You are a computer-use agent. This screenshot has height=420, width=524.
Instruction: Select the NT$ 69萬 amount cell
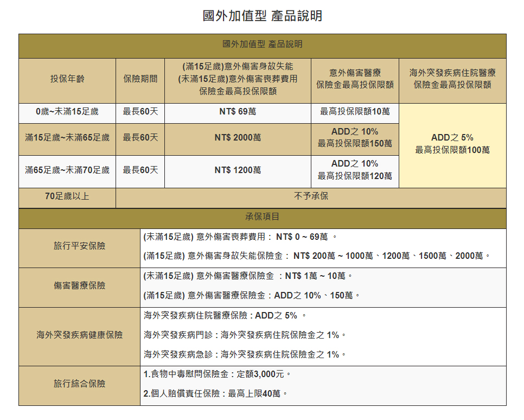(x=238, y=112)
